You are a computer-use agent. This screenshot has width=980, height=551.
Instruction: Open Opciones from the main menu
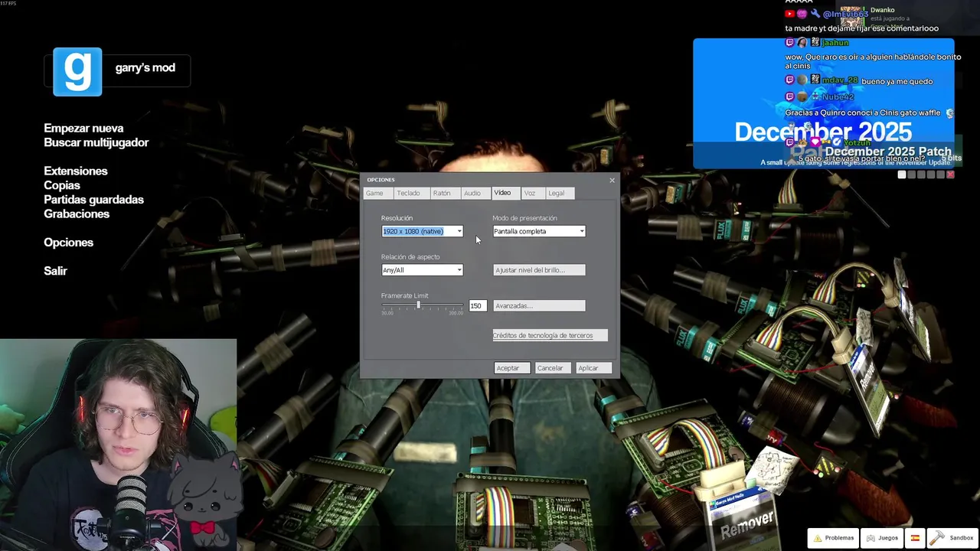[69, 243]
